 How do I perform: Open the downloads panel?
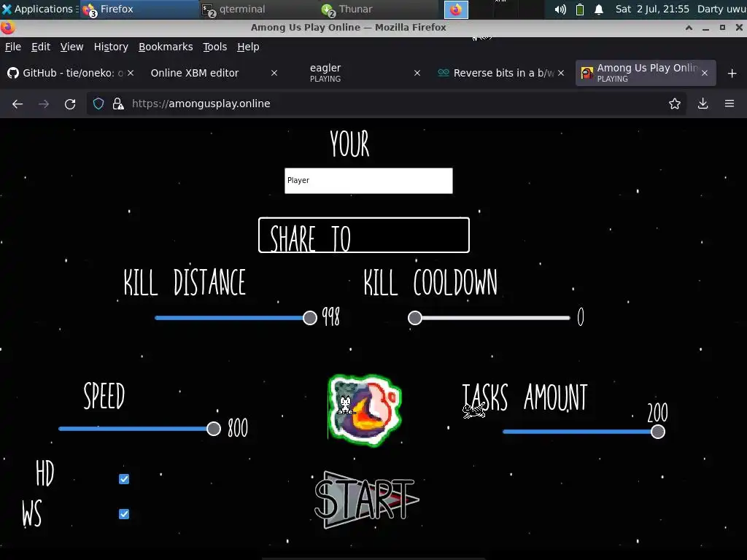703,104
